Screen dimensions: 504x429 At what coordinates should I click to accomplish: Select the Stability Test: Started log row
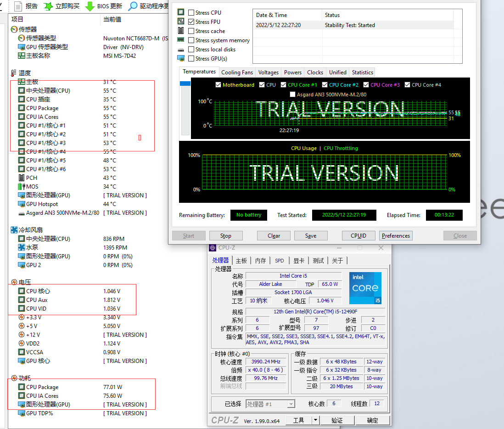[354, 25]
